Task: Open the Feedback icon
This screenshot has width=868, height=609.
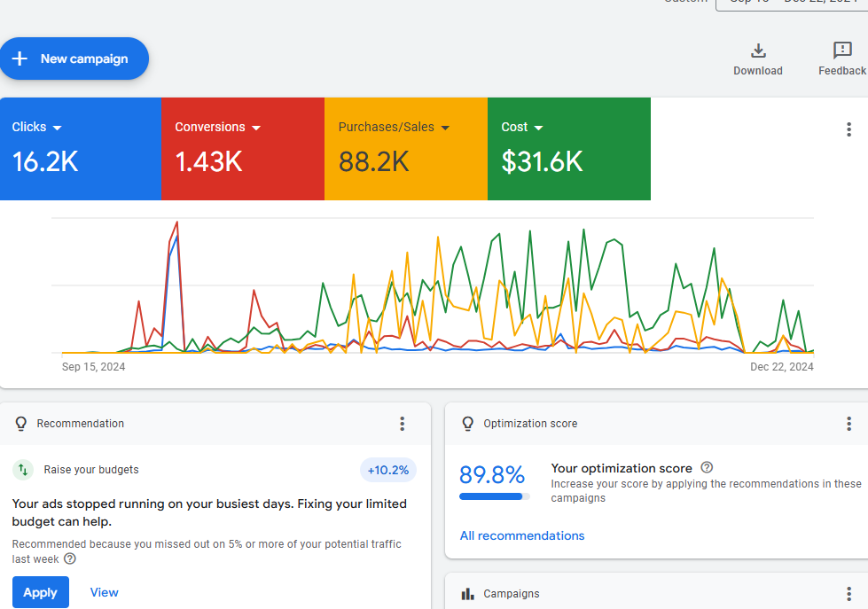Action: tap(842, 51)
